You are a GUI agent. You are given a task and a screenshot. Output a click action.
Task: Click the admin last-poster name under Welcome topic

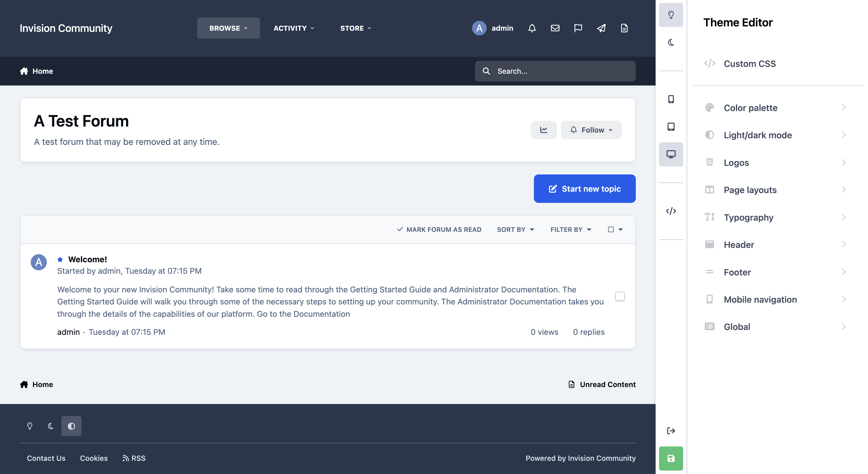point(68,332)
